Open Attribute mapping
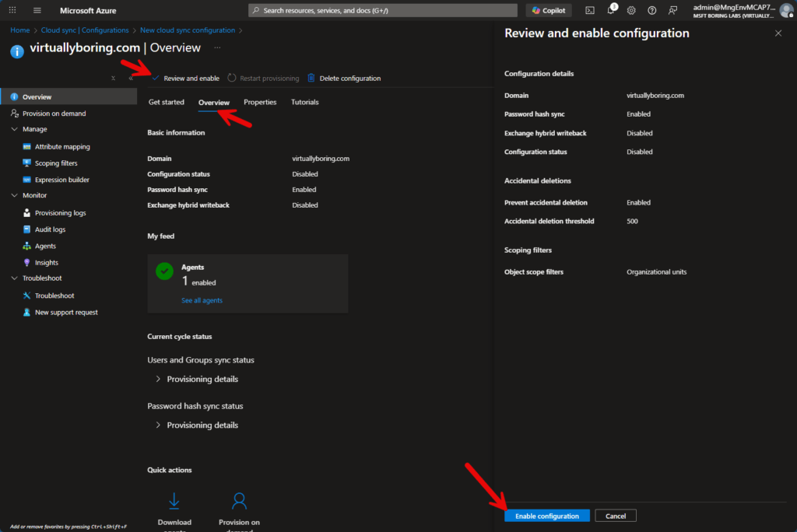The image size is (797, 532). 62,146
